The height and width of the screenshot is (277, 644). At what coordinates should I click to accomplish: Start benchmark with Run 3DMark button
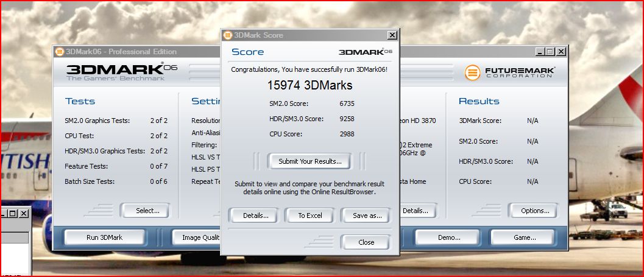[x=104, y=237]
